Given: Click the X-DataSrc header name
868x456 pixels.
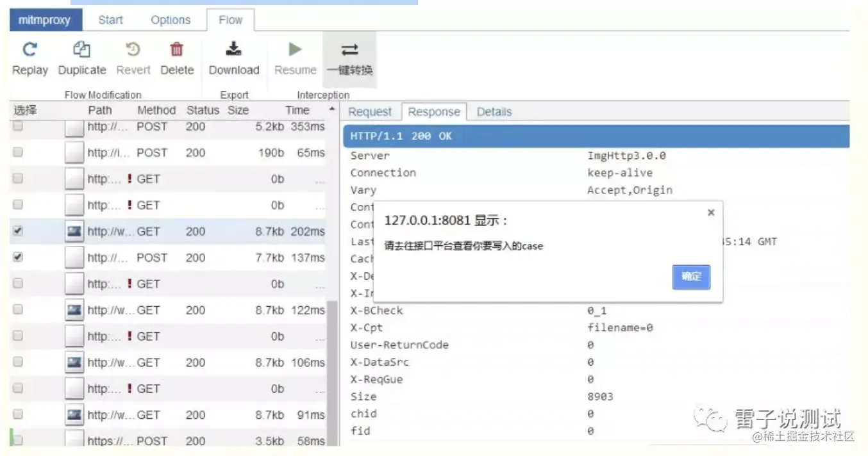Looking at the screenshot, I should (x=380, y=362).
